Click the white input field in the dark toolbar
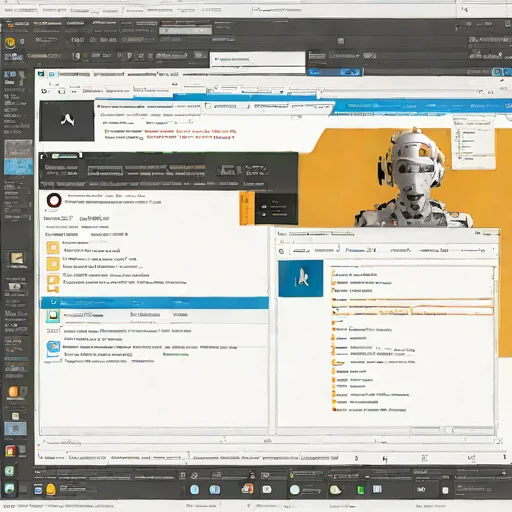The height and width of the screenshot is (512, 512). pos(257,59)
